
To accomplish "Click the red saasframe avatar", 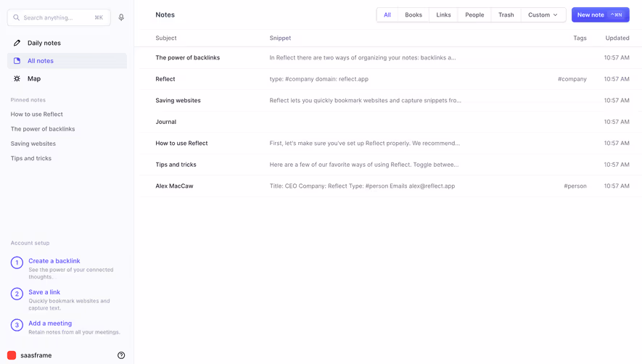I will tap(12, 355).
